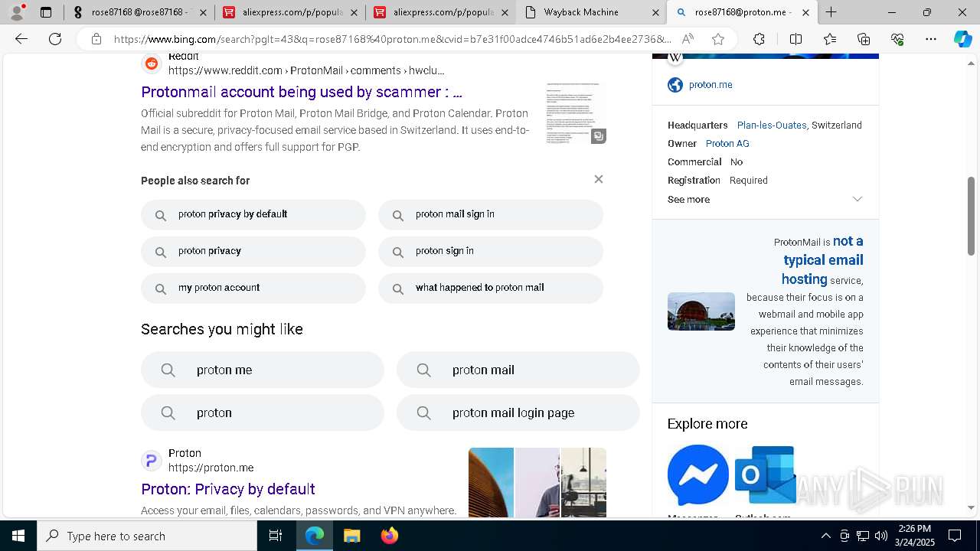Image resolution: width=980 pixels, height=551 pixels.
Task: Open Proton: Privacy by default result
Action: (228, 489)
